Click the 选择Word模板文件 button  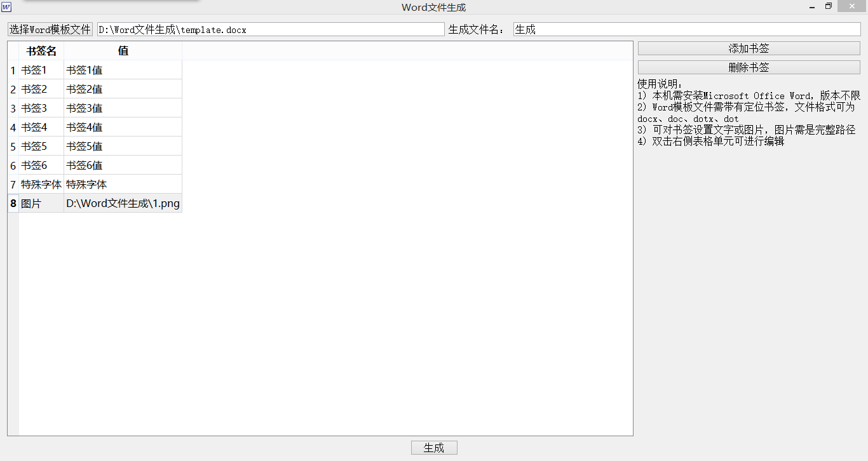click(x=49, y=29)
